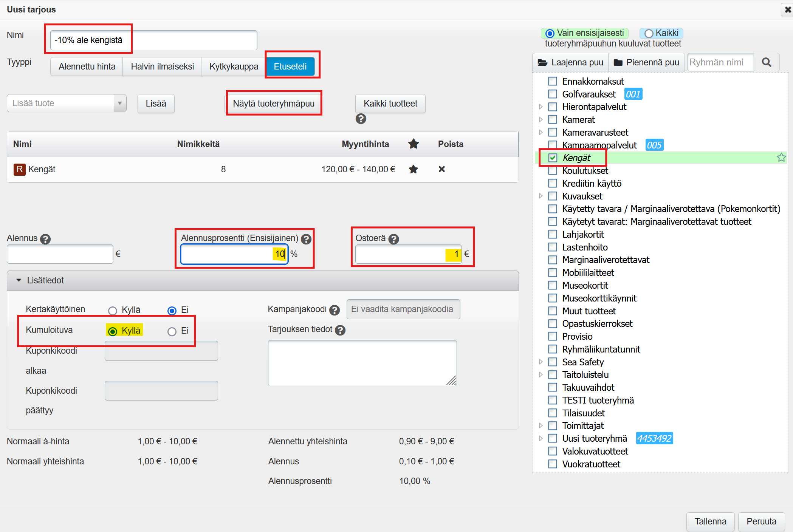
Task: Uncheck the Kengät product group checkbox
Action: pos(553,158)
